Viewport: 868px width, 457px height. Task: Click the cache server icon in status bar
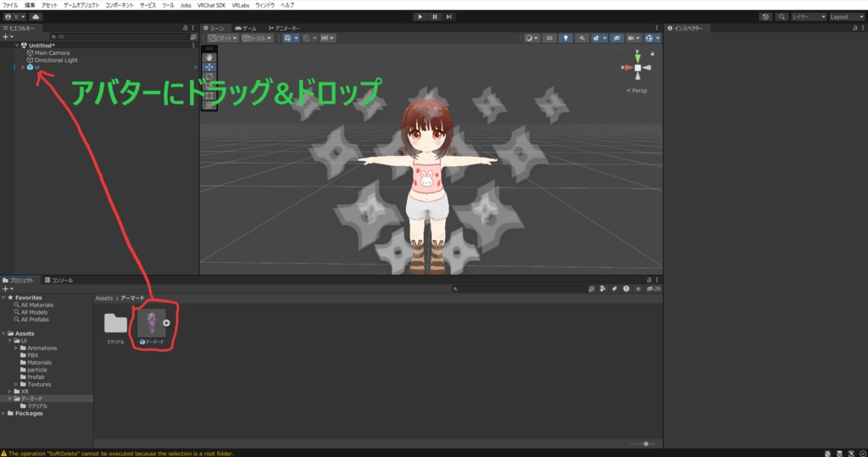coord(840,453)
